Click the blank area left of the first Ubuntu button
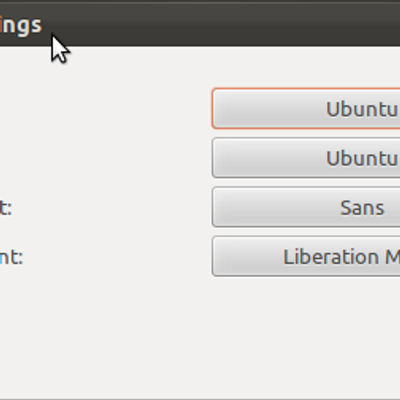 click(x=105, y=108)
